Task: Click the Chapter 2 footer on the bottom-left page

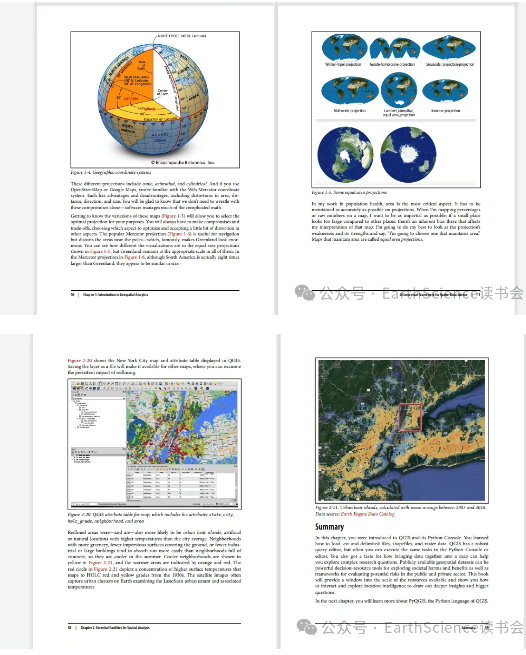Action: [x=115, y=627]
